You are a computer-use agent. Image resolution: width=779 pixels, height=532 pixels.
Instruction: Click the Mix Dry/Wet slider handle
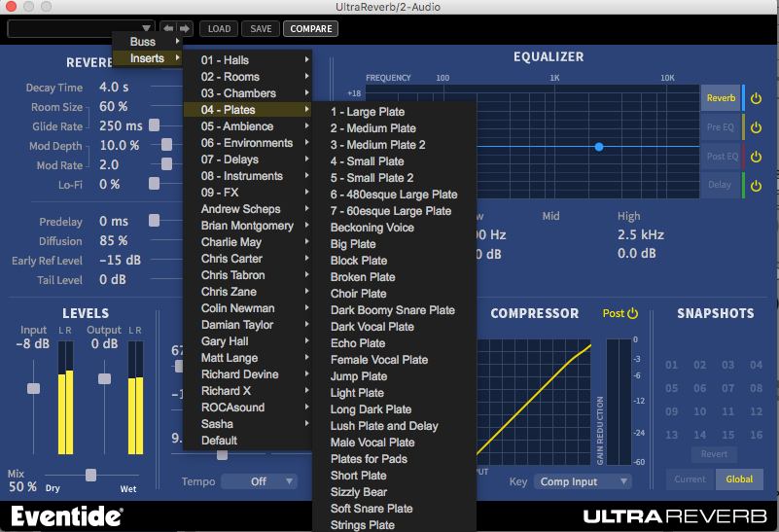pos(90,475)
